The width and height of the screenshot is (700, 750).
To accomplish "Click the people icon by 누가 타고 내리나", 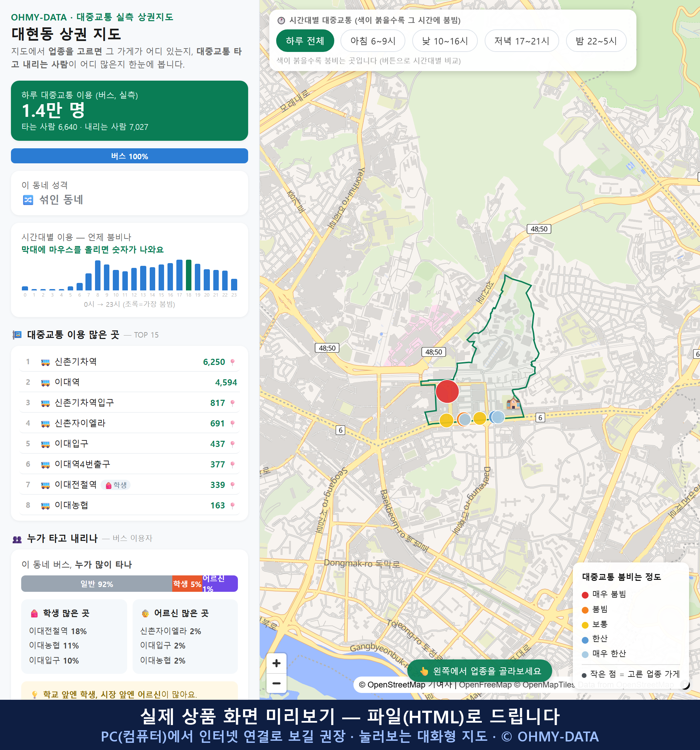I will (x=17, y=539).
